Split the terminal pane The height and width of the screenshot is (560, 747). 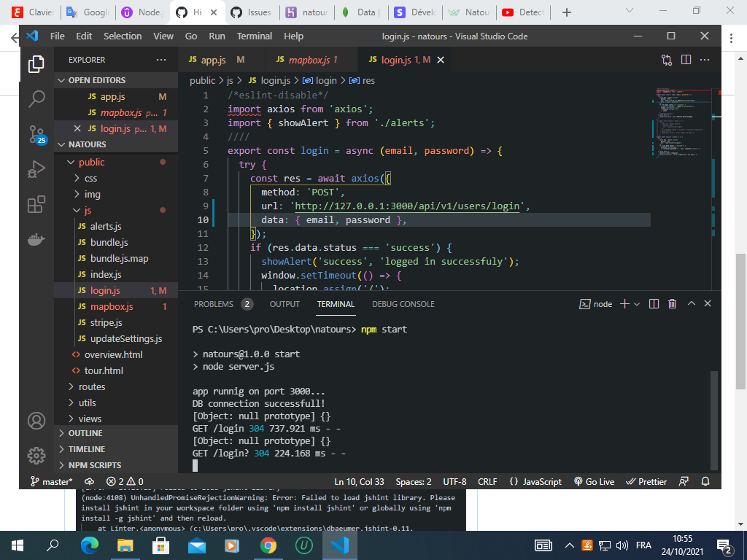point(653,303)
